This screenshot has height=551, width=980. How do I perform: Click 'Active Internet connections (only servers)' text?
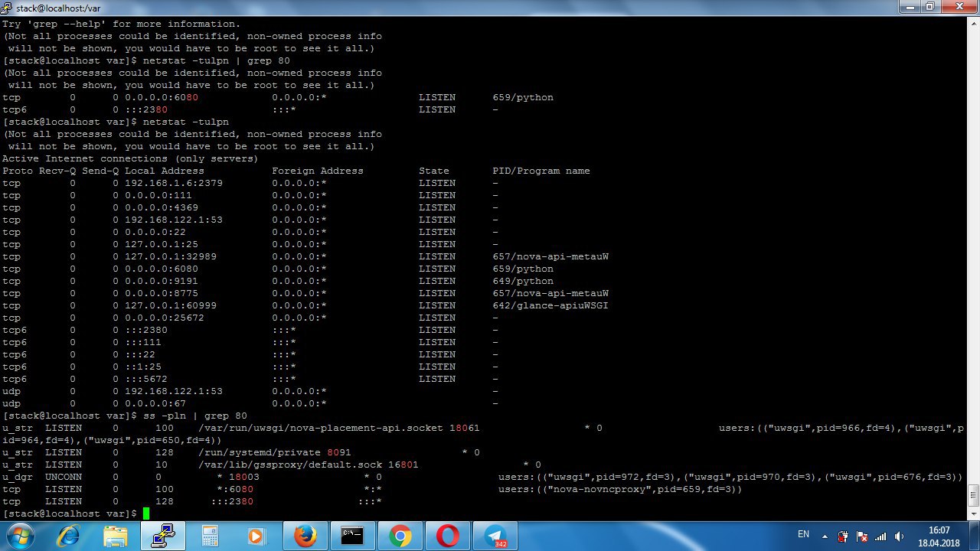tap(131, 159)
